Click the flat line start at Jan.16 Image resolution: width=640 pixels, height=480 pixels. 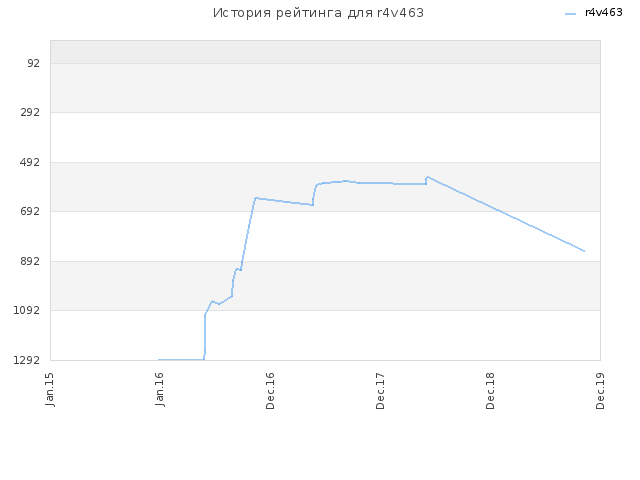[x=159, y=360]
